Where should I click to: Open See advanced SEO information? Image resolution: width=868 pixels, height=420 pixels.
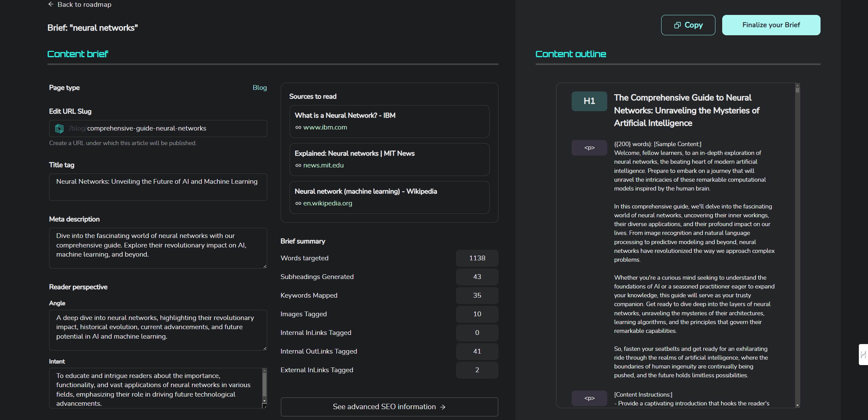tap(389, 407)
